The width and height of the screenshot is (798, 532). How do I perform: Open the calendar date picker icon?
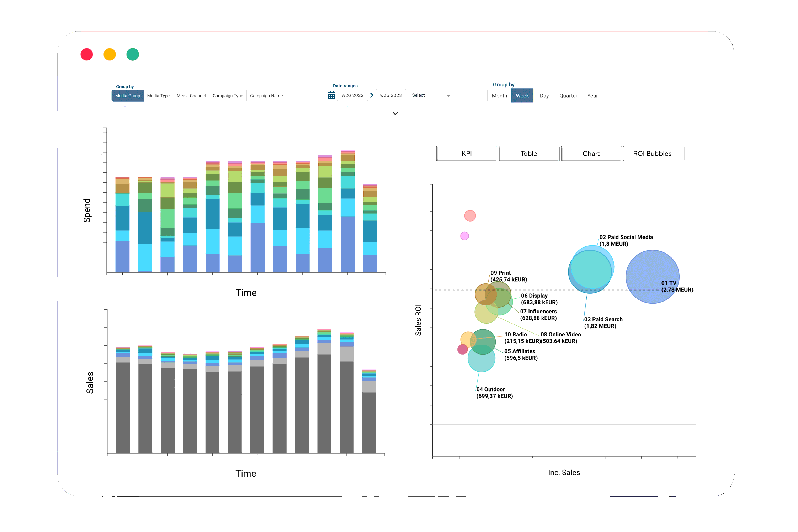pyautogui.click(x=331, y=95)
